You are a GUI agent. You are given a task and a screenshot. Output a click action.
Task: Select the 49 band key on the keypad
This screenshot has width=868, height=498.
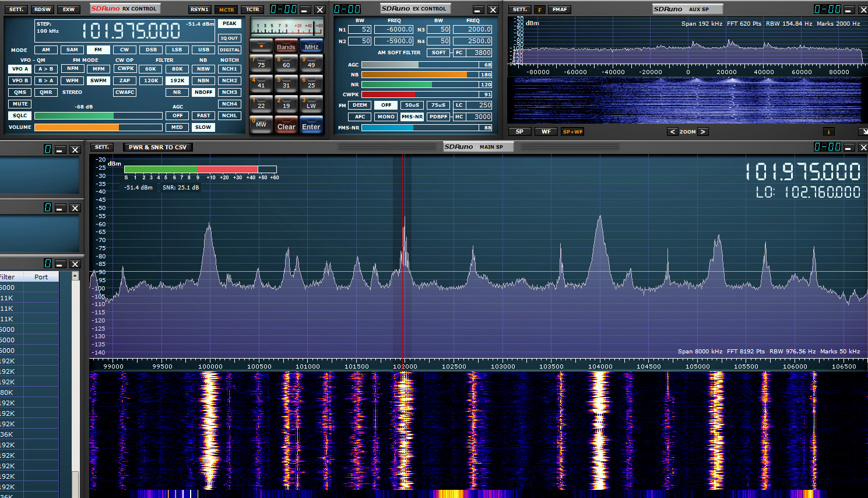tap(311, 63)
